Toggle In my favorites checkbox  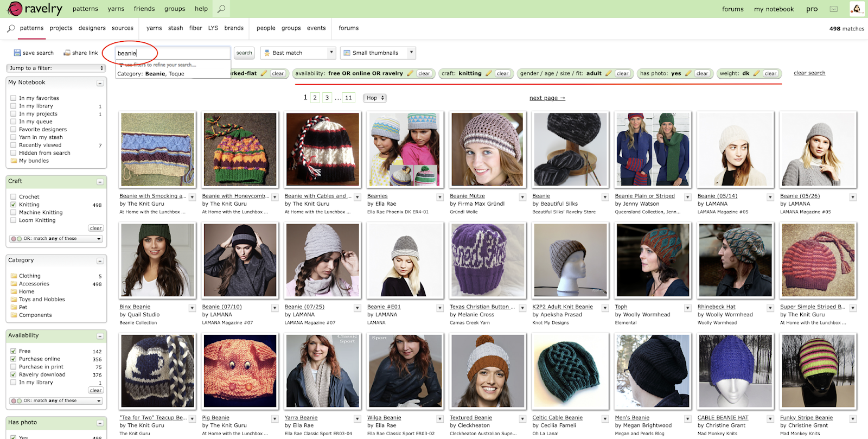point(14,98)
